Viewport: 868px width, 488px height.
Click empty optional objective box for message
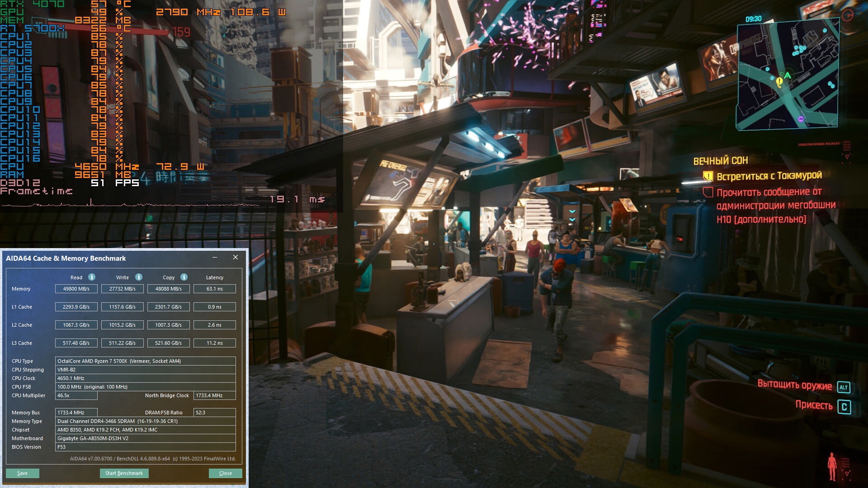(x=708, y=192)
